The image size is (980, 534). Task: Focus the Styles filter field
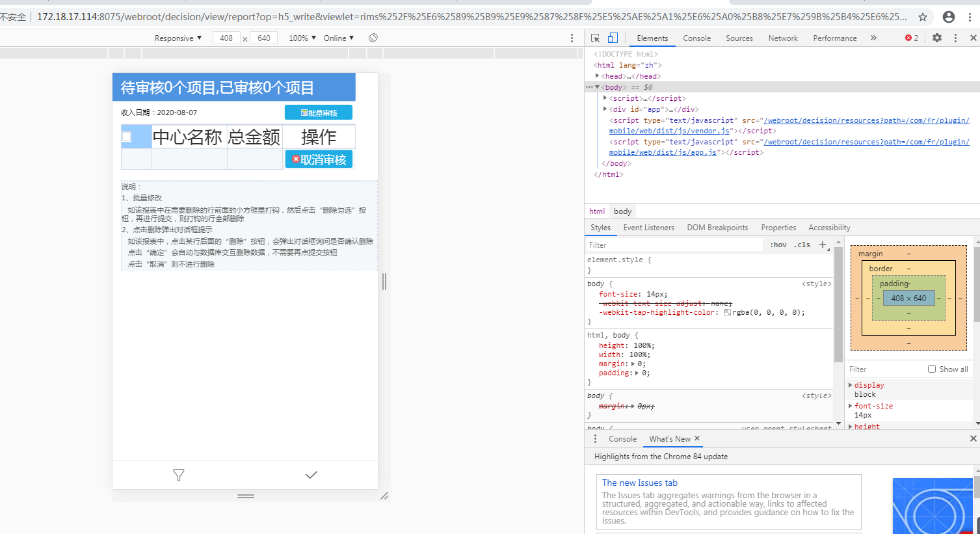coord(674,245)
